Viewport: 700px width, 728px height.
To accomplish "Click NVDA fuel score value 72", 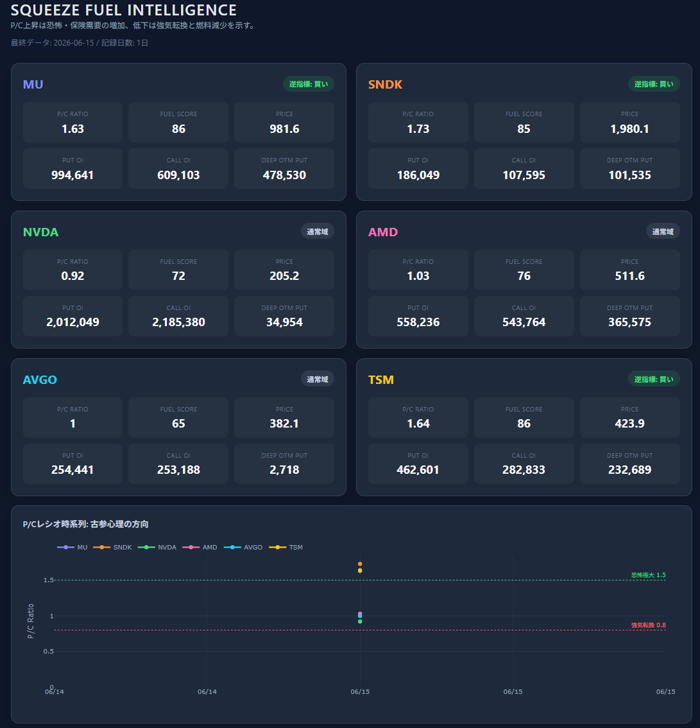I will pyautogui.click(x=178, y=276).
